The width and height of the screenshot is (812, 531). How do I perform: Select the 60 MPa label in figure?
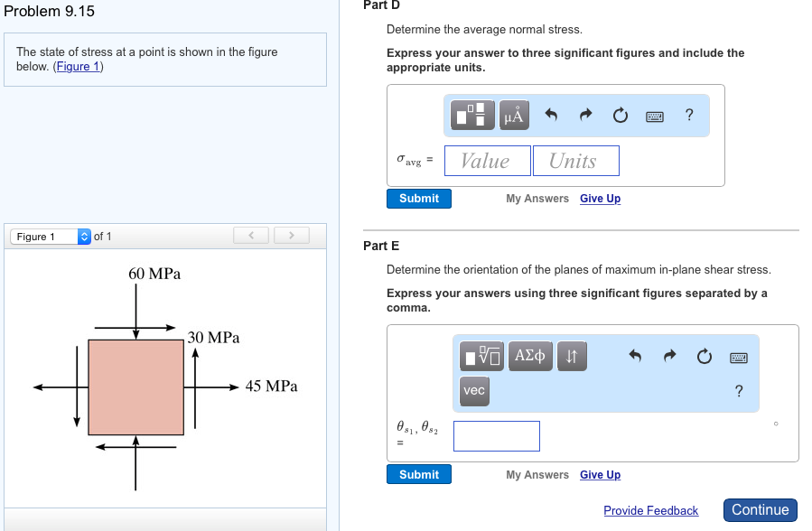pyautogui.click(x=154, y=274)
